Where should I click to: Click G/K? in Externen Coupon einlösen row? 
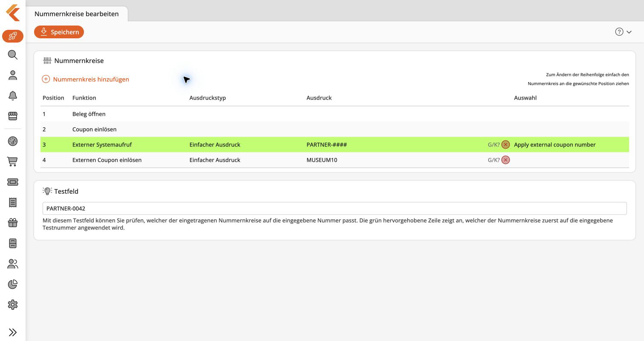pos(494,160)
